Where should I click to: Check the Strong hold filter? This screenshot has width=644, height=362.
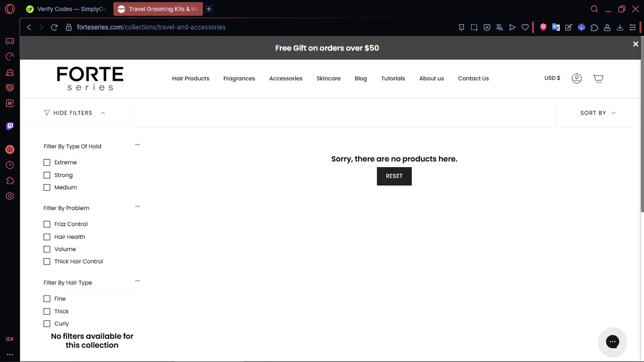point(47,175)
